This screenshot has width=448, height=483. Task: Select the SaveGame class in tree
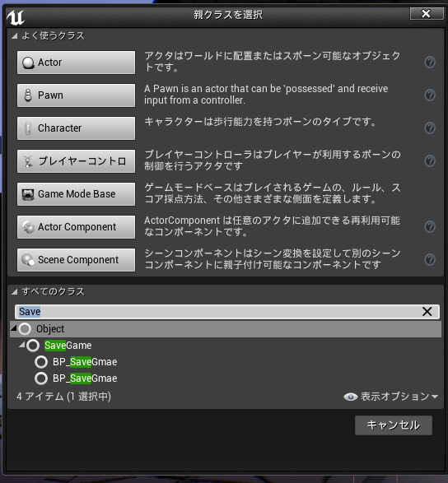(68, 346)
